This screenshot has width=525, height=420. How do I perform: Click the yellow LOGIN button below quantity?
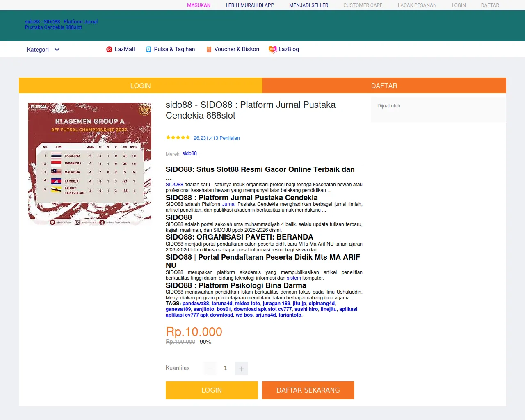[x=212, y=390]
